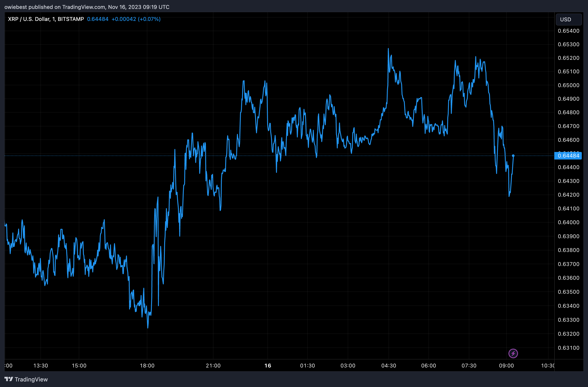Click the 0.65400 price scale label
The image size is (588, 387).
click(x=568, y=31)
